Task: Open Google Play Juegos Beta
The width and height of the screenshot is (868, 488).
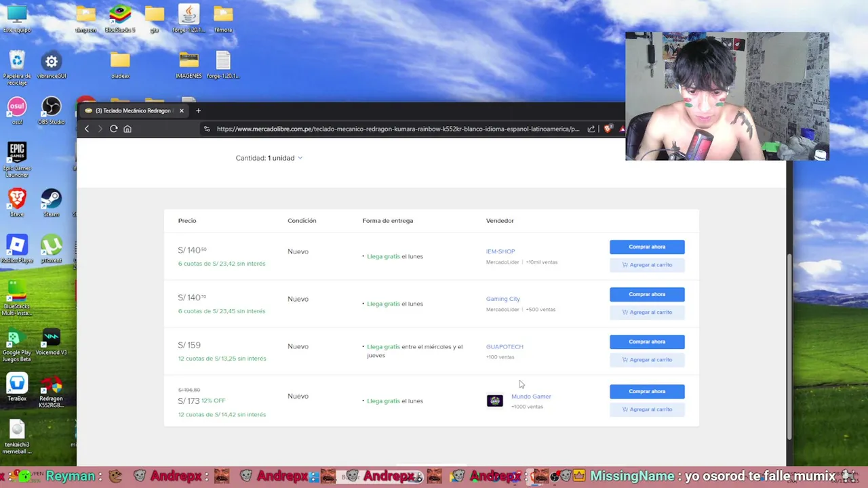Action: (x=17, y=344)
